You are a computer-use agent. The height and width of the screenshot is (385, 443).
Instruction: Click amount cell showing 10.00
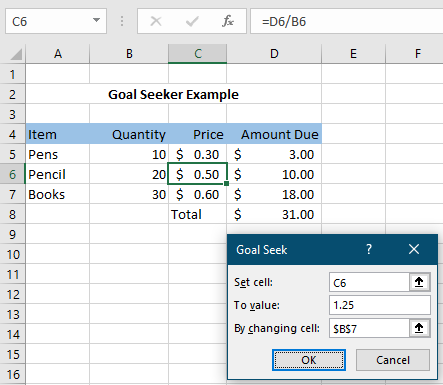pyautogui.click(x=274, y=174)
